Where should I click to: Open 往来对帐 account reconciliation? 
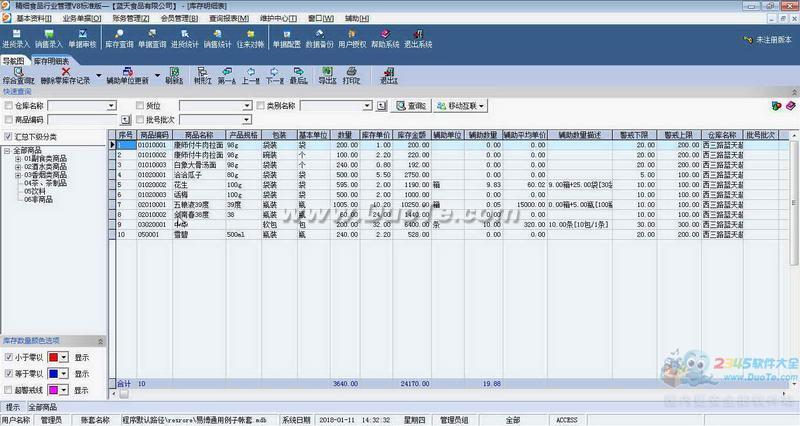tap(251, 39)
